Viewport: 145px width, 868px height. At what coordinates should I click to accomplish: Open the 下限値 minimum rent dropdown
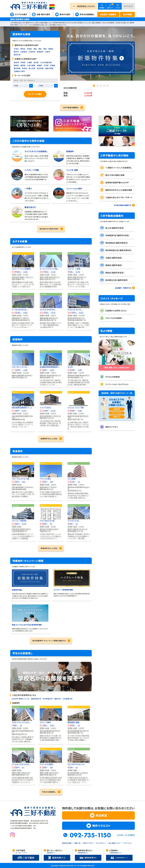(x=23, y=86)
